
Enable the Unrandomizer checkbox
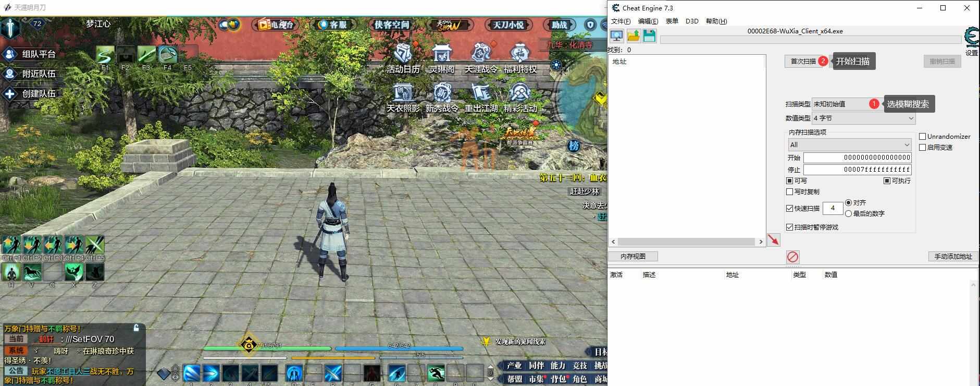922,136
